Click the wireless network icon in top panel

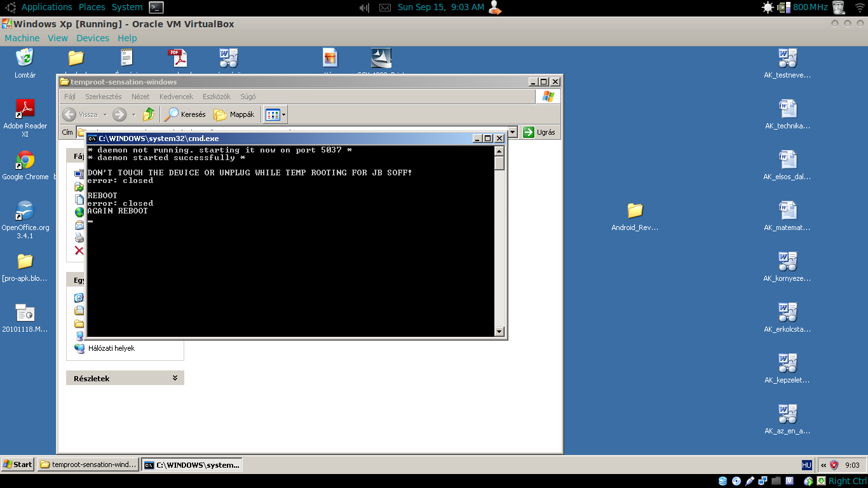[x=860, y=7]
